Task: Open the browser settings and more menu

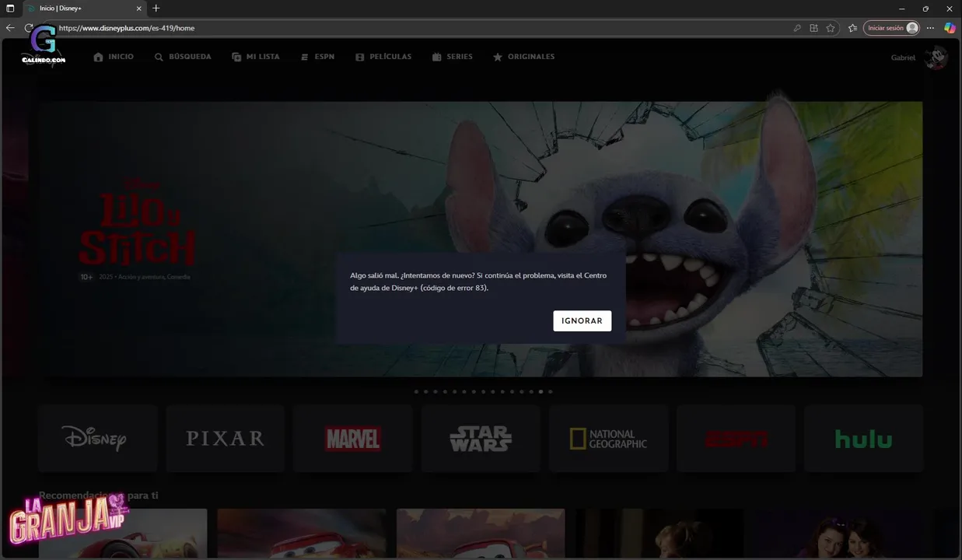Action: 930,28
